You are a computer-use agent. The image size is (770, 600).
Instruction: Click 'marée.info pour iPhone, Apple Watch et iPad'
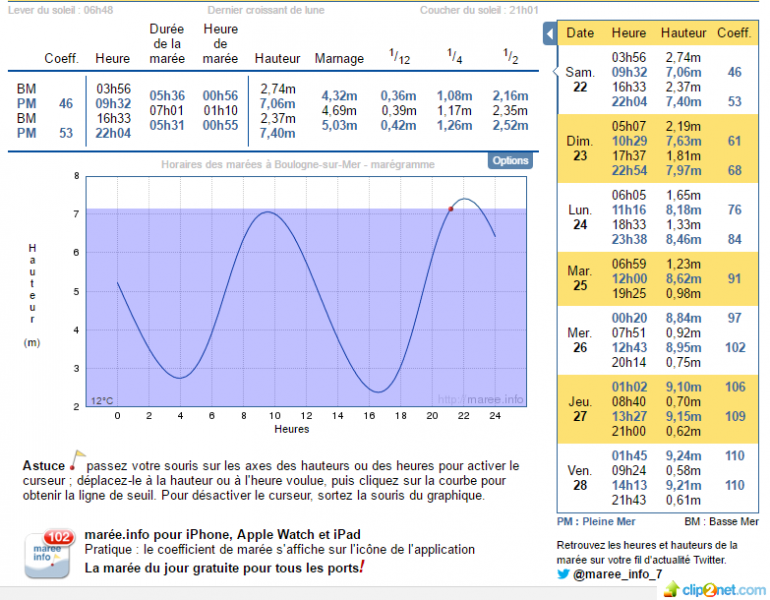point(222,534)
